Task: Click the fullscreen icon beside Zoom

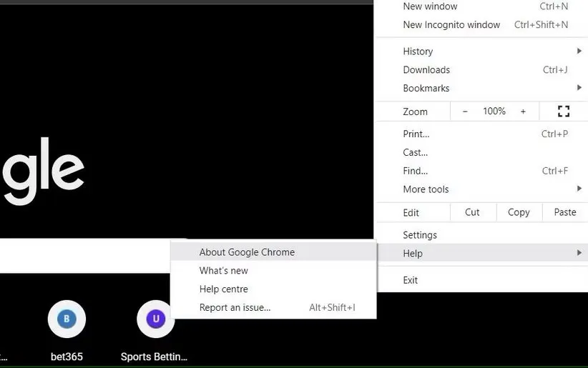Action: pos(563,111)
